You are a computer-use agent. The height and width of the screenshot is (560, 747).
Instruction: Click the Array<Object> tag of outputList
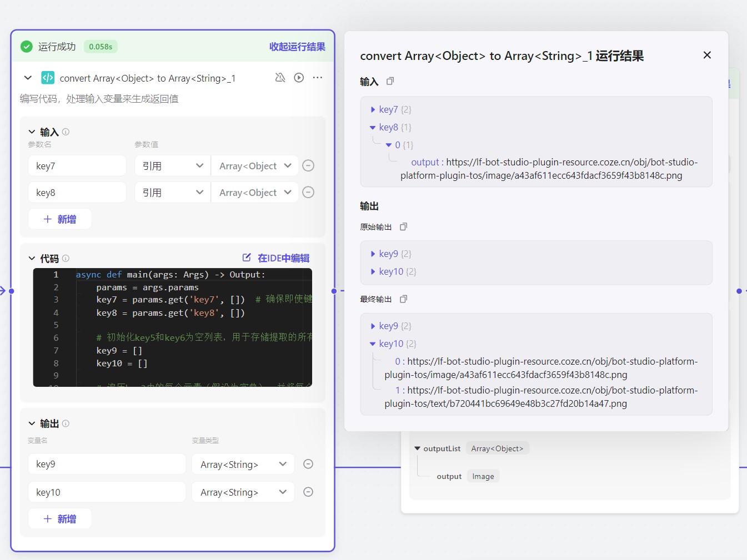point(497,448)
